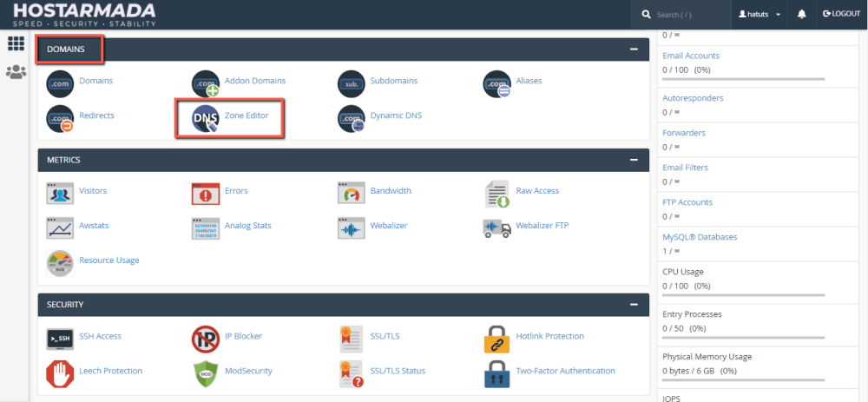Open the Domains icon
The width and height of the screenshot is (868, 402).
[60, 83]
